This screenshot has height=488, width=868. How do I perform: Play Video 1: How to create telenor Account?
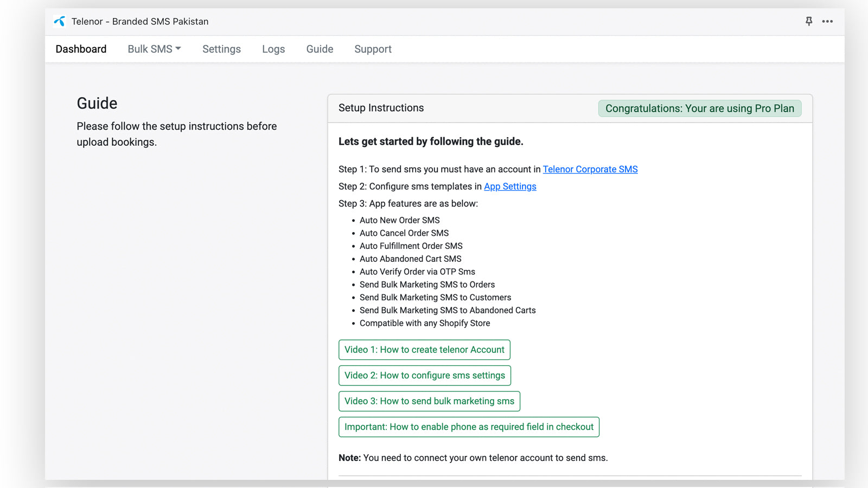[424, 350]
